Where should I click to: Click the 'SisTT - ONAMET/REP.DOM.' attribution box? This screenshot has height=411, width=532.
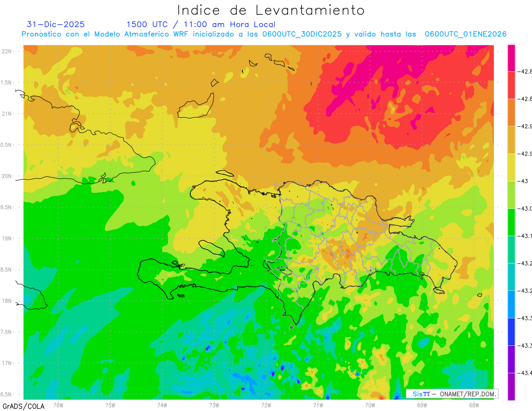(x=452, y=394)
